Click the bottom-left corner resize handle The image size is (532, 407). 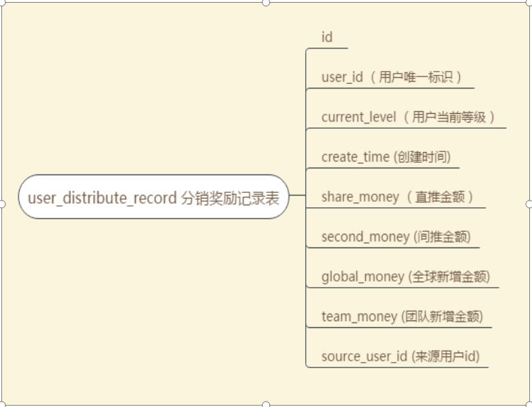(2, 404)
